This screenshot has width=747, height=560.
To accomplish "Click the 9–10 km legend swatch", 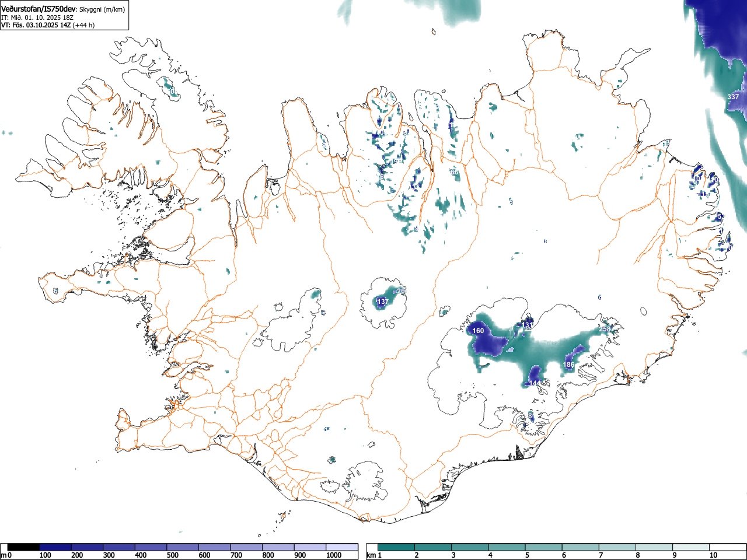I will pyautogui.click(x=691, y=547).
